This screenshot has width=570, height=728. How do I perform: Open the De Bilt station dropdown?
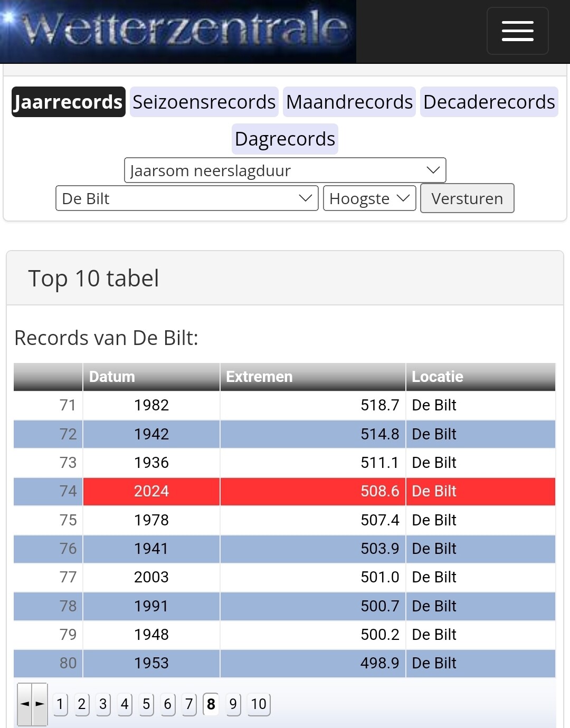click(187, 198)
